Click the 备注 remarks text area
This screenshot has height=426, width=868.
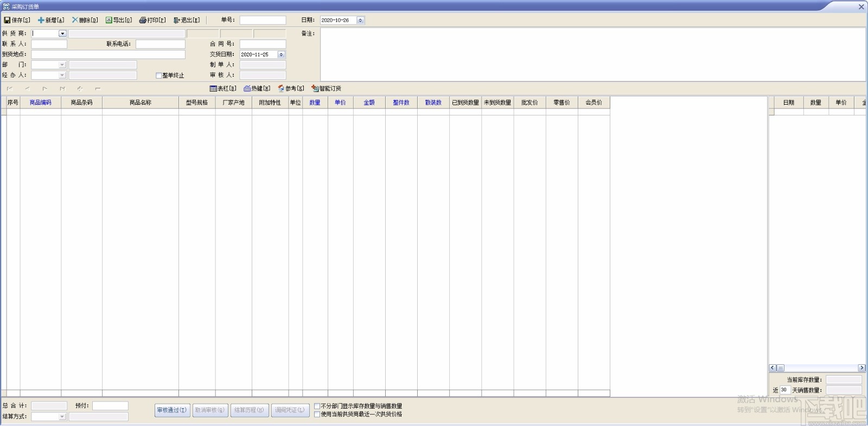pyautogui.click(x=593, y=55)
